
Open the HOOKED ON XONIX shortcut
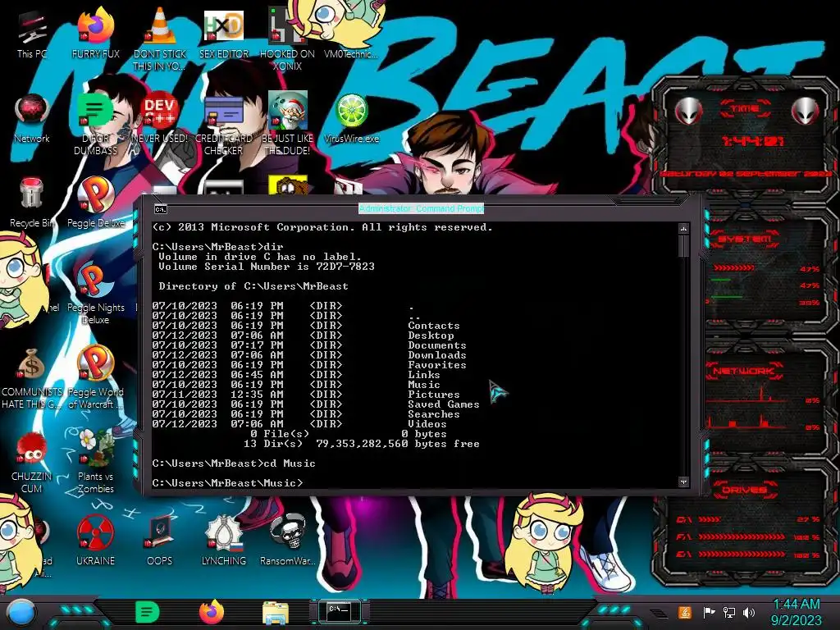click(x=287, y=39)
